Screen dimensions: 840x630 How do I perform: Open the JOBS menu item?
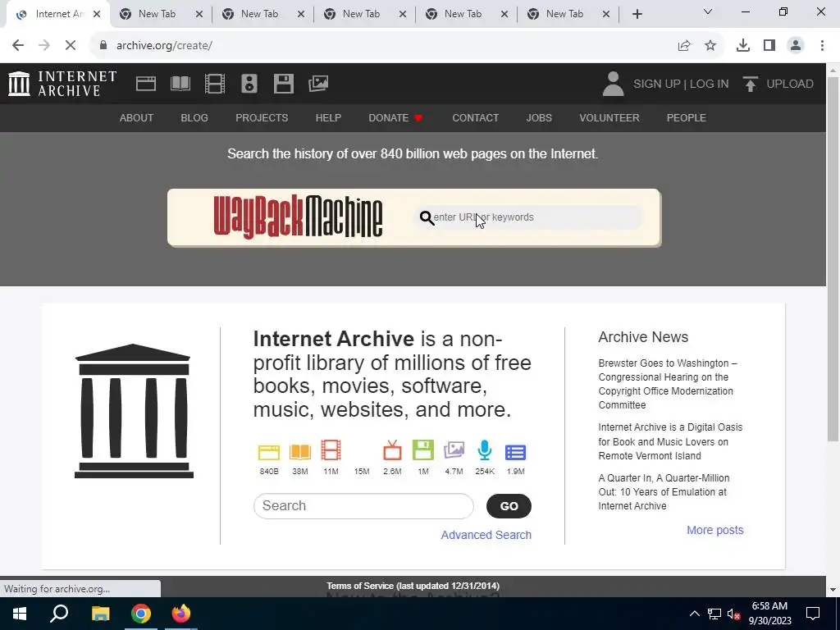click(539, 118)
